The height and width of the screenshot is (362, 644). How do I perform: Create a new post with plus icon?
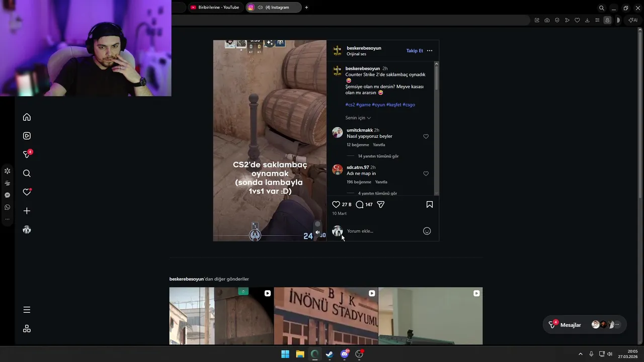[27, 211]
